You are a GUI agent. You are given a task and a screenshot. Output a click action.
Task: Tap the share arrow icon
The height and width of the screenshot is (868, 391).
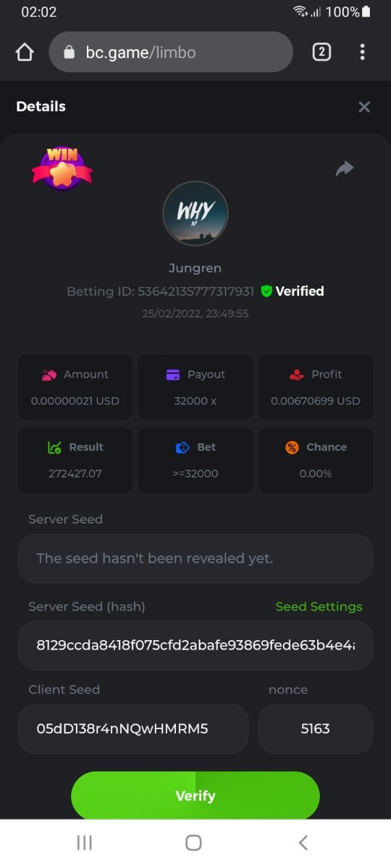point(345,169)
